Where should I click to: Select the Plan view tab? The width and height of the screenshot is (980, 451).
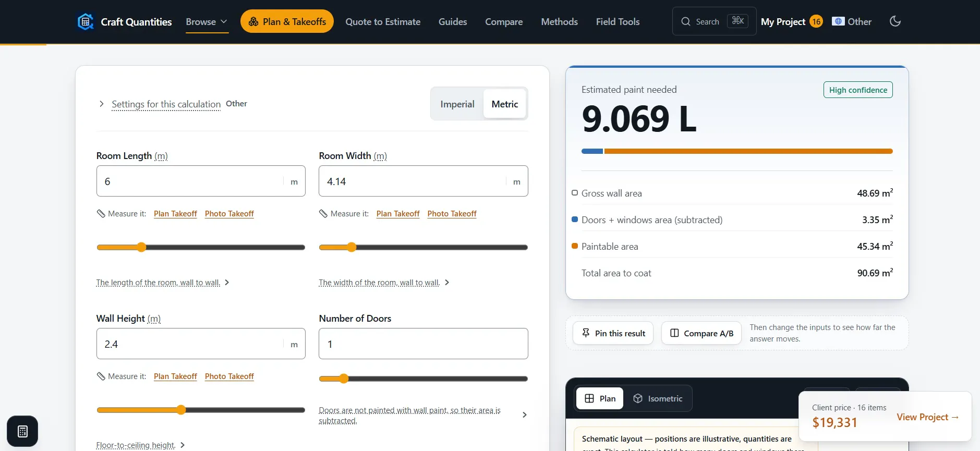(x=600, y=398)
